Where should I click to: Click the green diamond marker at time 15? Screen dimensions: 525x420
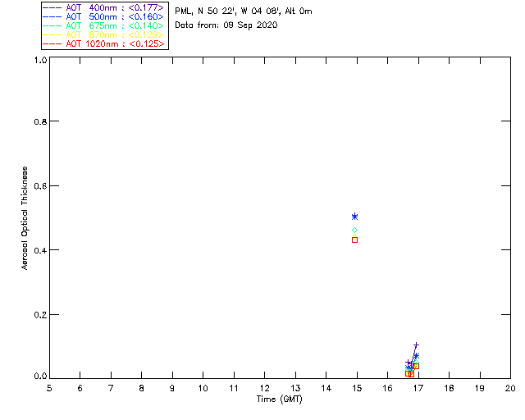[x=355, y=230]
